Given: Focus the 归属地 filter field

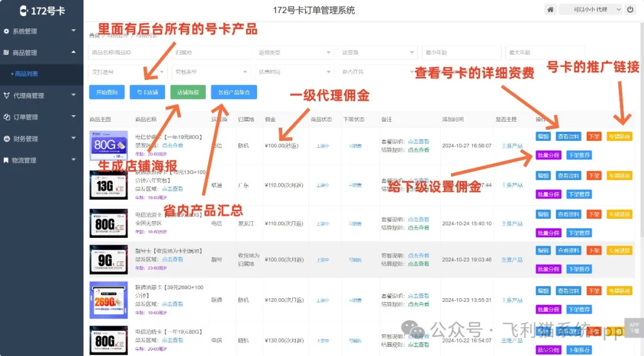Looking at the screenshot, I should click(x=211, y=52).
